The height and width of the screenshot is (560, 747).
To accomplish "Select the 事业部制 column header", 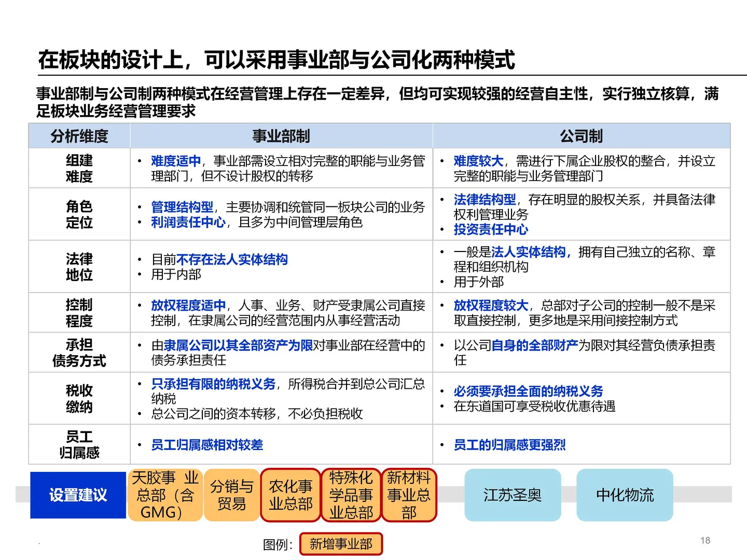I will (282, 136).
